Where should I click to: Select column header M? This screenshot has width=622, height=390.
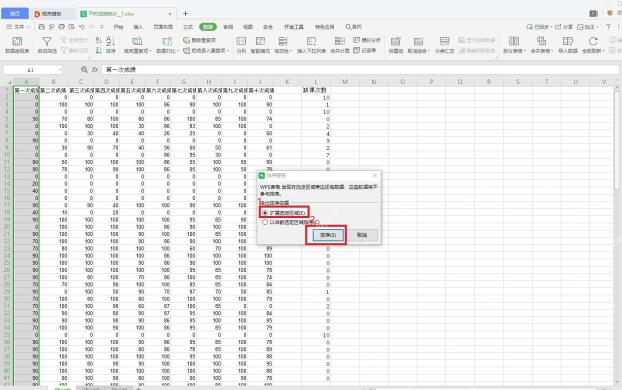tap(345, 82)
